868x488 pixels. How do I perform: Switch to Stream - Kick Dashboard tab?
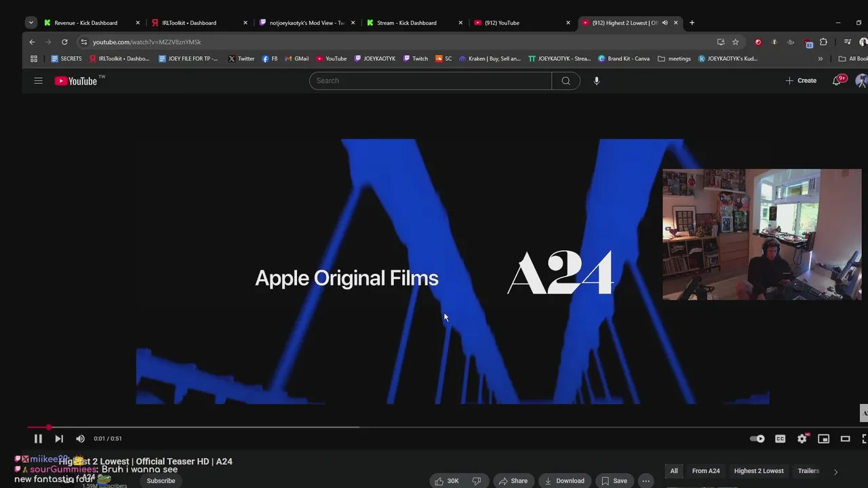(x=407, y=22)
